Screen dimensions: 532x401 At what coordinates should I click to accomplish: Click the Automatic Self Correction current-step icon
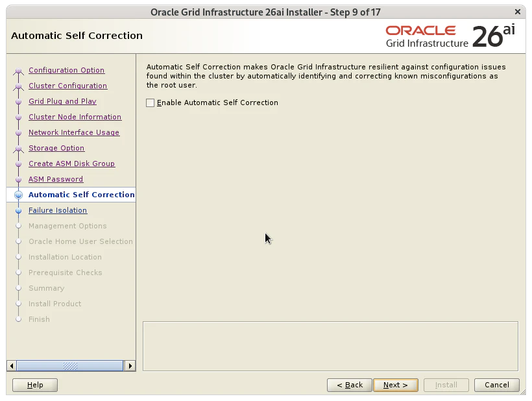(x=19, y=195)
